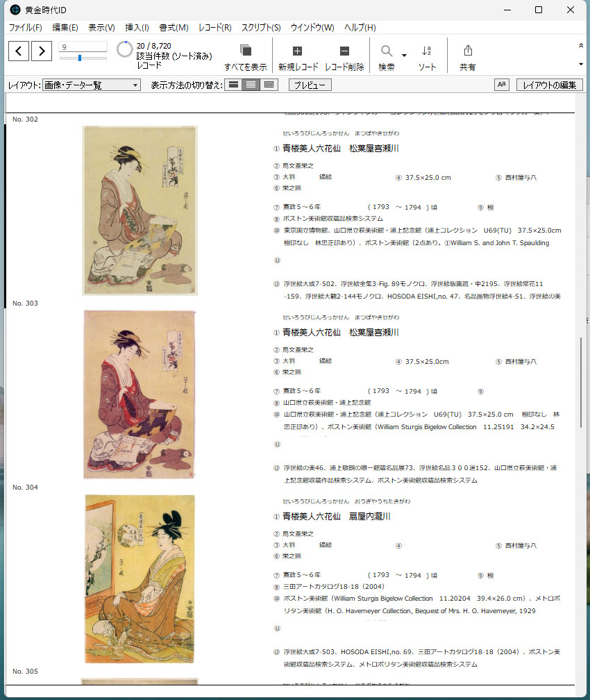Click the 検索 magnifier icon
The width and height of the screenshot is (590, 700).
pos(387,51)
